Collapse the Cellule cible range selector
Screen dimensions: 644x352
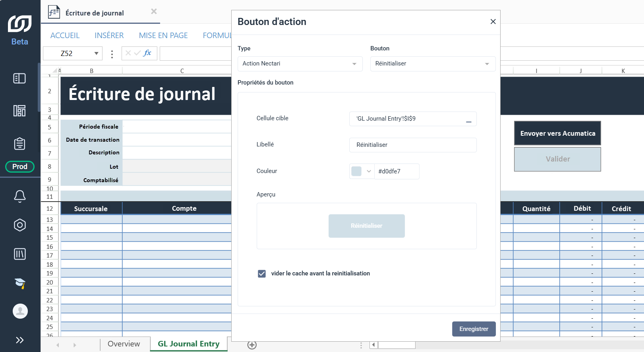click(469, 122)
